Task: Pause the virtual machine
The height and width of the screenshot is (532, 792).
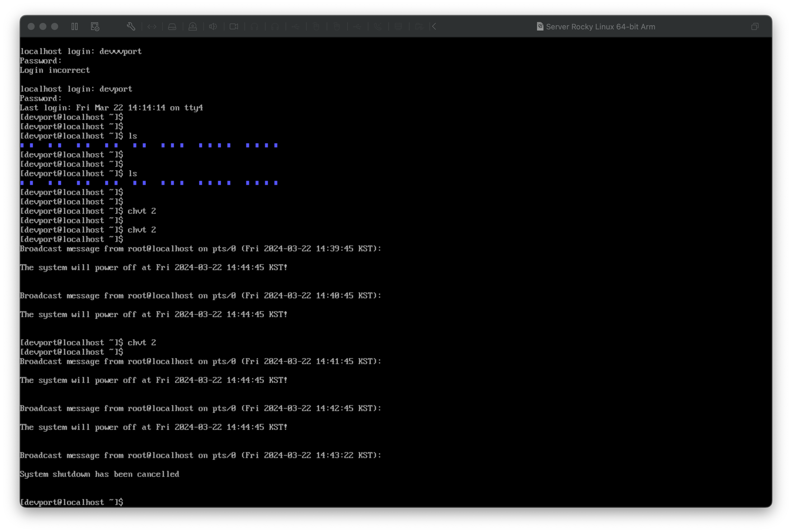Action: (75, 26)
